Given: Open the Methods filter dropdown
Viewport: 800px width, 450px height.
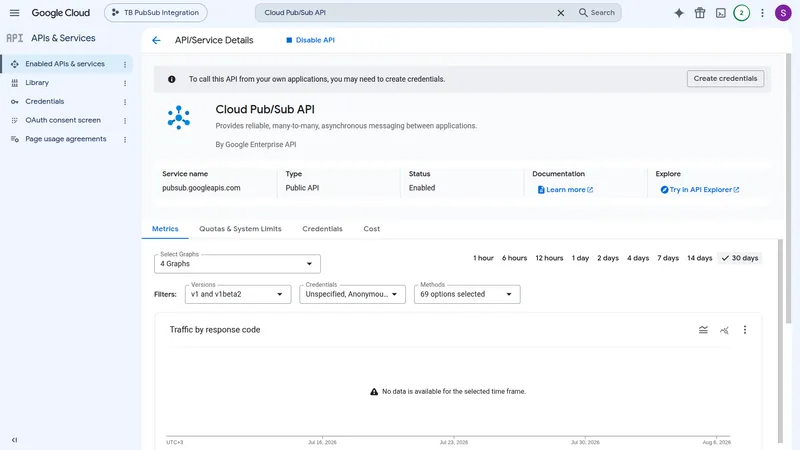Looking at the screenshot, I should pos(467,294).
